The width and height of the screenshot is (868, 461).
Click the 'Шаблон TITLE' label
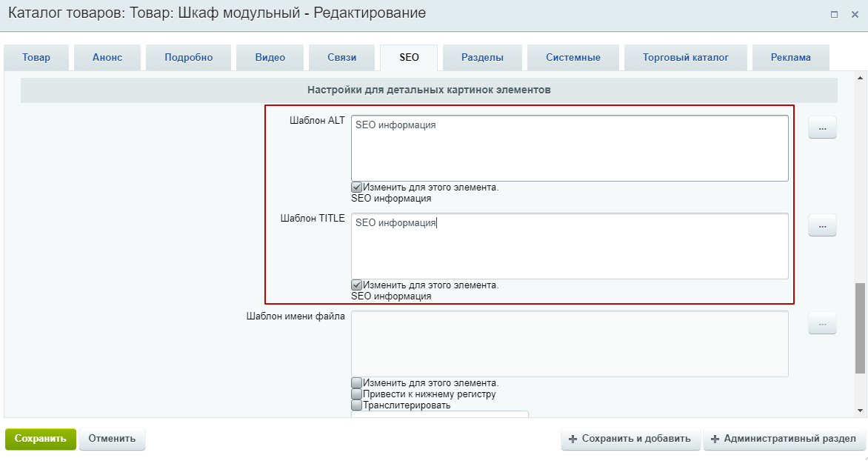tap(313, 219)
